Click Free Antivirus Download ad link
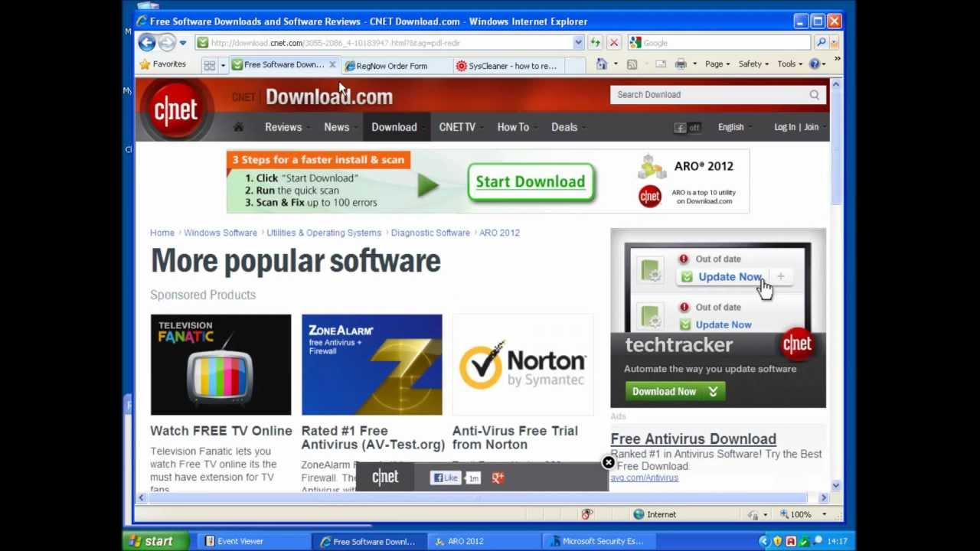This screenshot has width=980, height=551. 693,439
